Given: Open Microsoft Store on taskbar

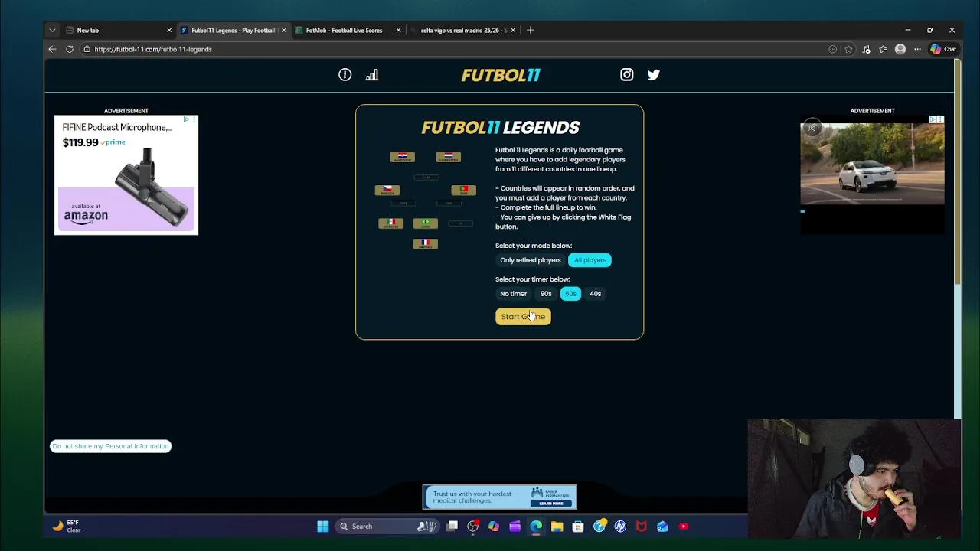Looking at the screenshot, I should click(x=578, y=527).
